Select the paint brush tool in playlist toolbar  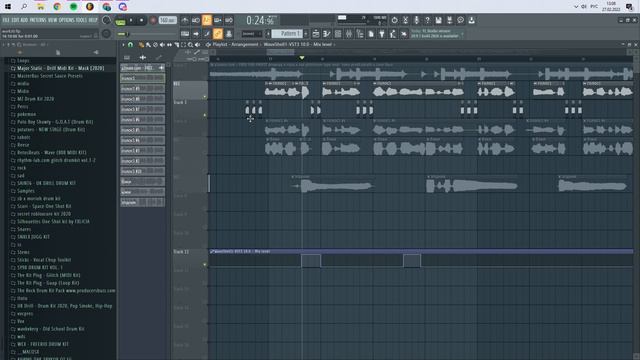tap(148, 44)
